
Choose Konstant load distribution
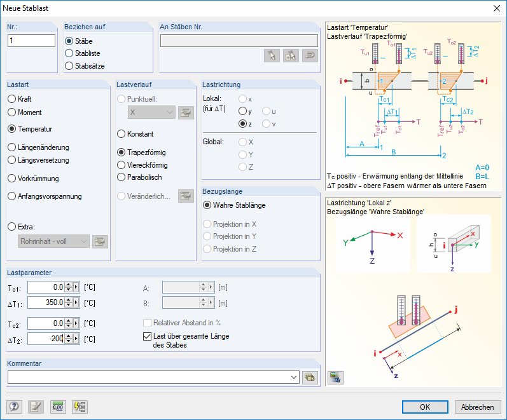click(121, 134)
